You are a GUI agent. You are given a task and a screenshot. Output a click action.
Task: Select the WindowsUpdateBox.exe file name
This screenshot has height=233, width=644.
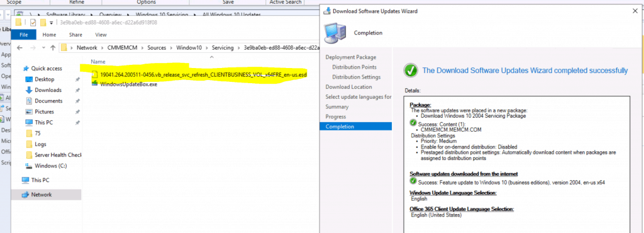pos(128,84)
